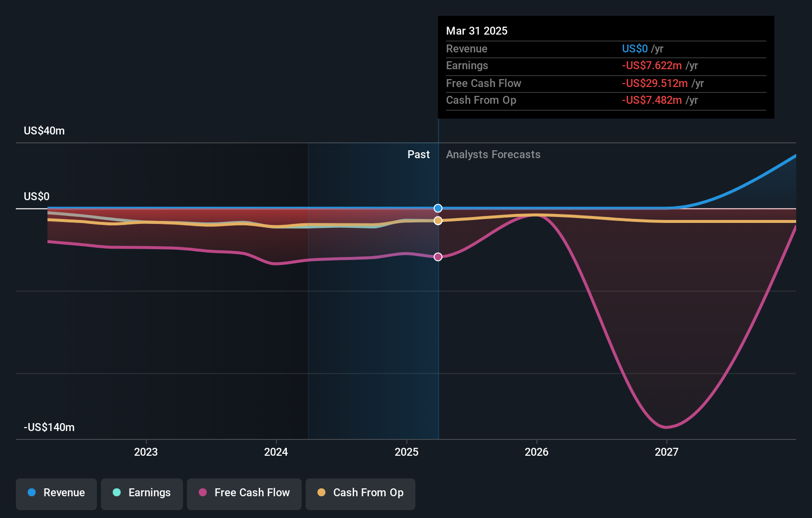Click the 2024 x-axis label
Image resolution: width=812 pixels, height=518 pixels.
[276, 452]
